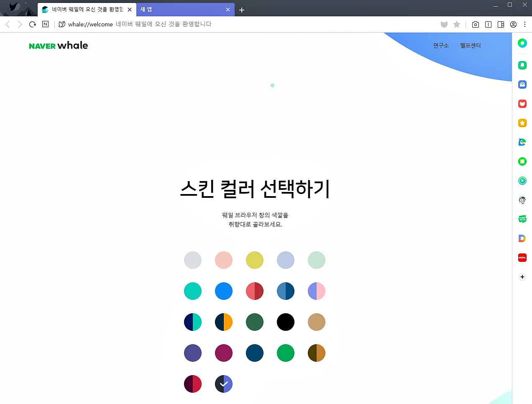Open the colorful D sidebar icon
The width and height of the screenshot is (532, 404).
(x=522, y=238)
